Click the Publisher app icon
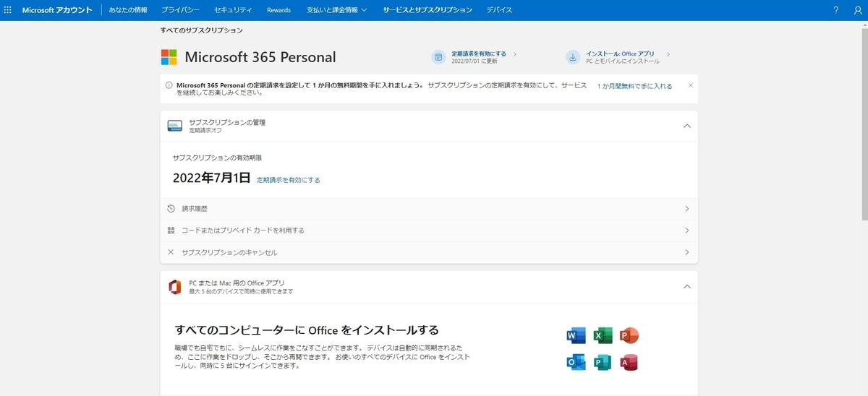868x396 pixels. click(603, 363)
